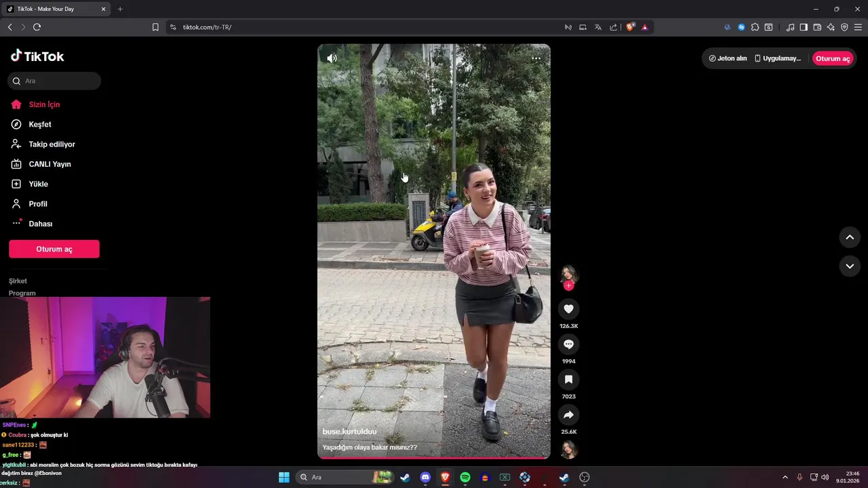This screenshot has width=868, height=488.
Task: Open Shazam extension icon
Action: click(741, 27)
